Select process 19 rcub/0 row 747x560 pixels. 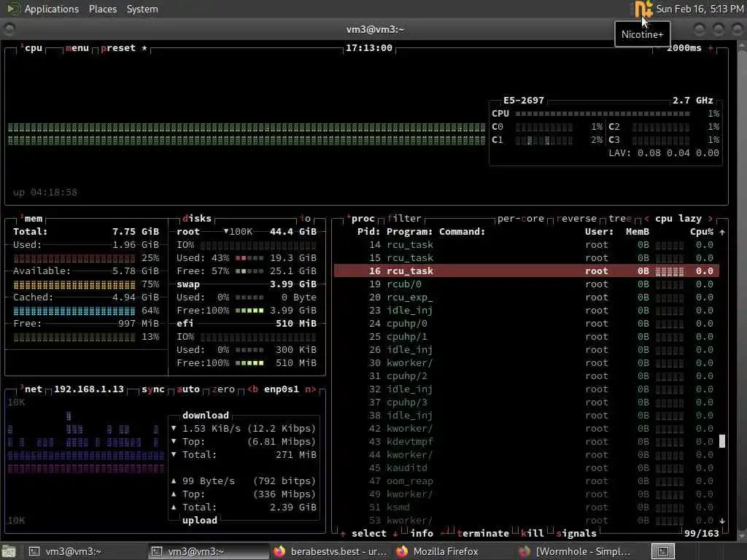click(526, 284)
